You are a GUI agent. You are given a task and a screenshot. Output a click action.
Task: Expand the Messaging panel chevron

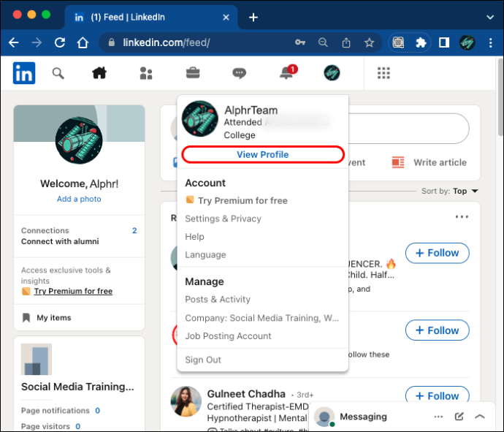tap(480, 417)
